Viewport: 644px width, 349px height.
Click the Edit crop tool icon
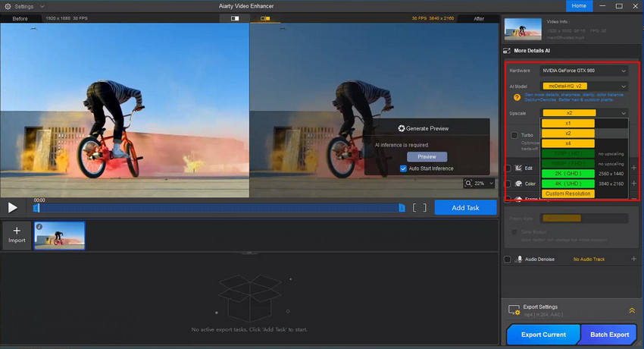point(518,168)
